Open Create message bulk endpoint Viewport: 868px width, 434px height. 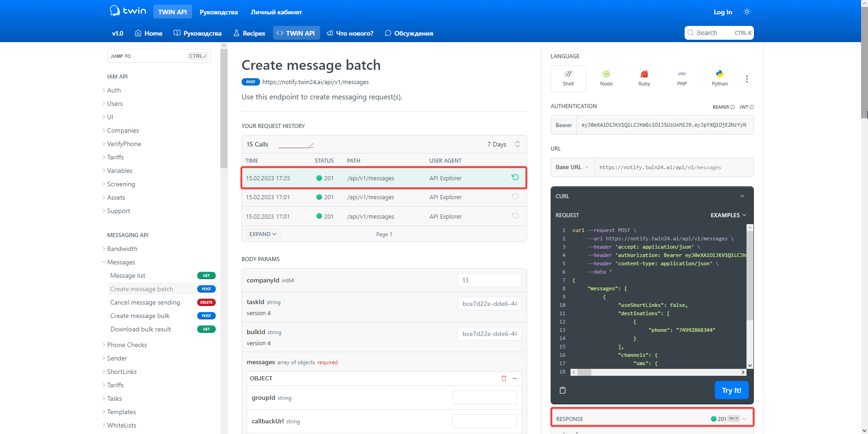coord(162,316)
